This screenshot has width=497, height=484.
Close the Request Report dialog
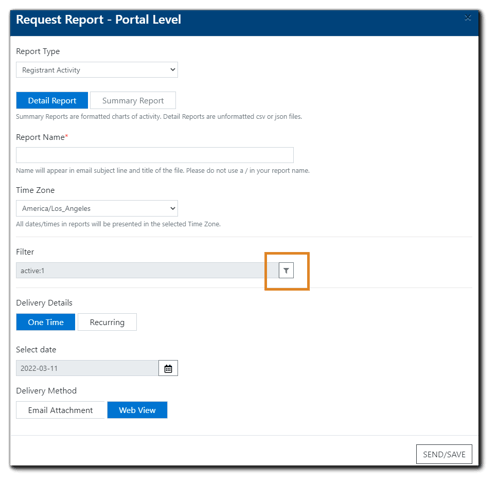click(468, 18)
